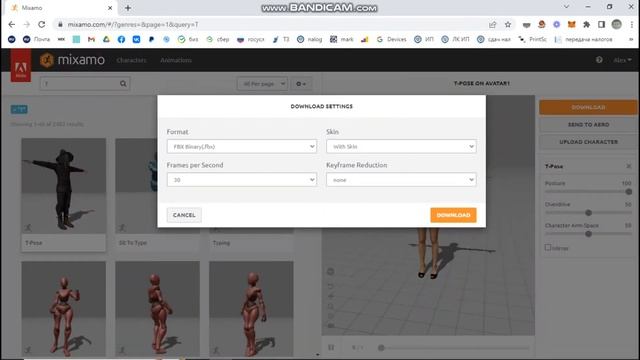The width and height of the screenshot is (640, 360).
Task: Open the Facebook bookmark icon
Action: [121, 39]
